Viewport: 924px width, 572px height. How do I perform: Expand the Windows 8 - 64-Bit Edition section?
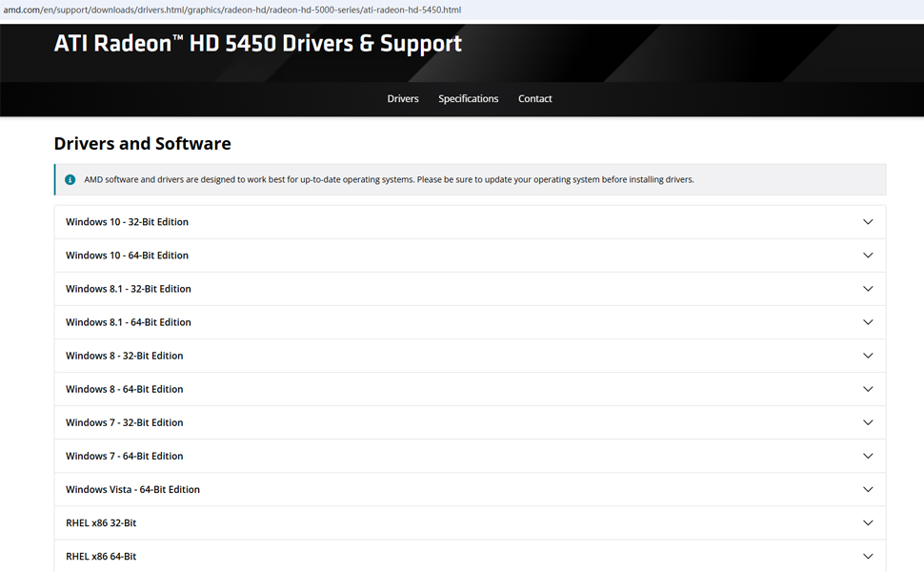tap(124, 389)
